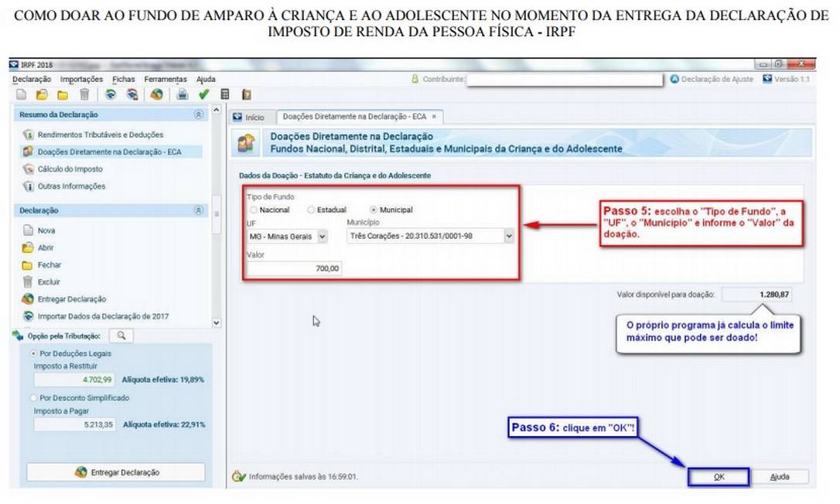Click the exit door icon in the toolbar
The image size is (840, 504).
247,95
